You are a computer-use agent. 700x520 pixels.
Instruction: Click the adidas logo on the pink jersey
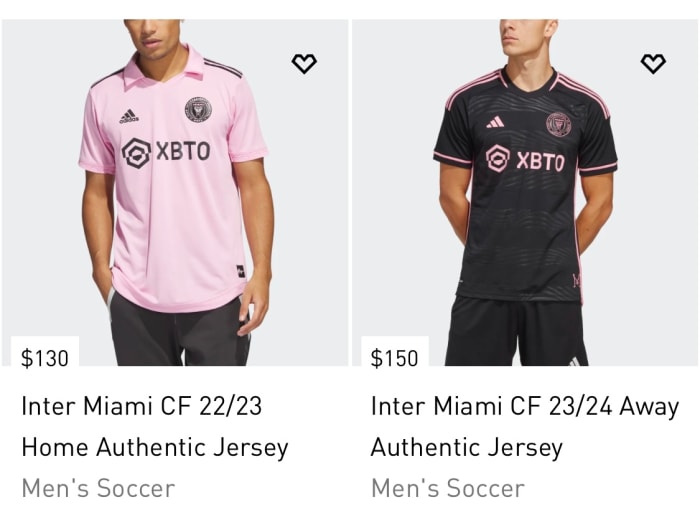pos(129,117)
